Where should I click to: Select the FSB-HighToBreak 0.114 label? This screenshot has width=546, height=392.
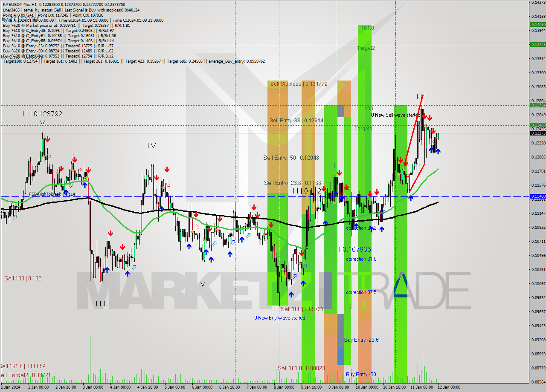(x=52, y=194)
